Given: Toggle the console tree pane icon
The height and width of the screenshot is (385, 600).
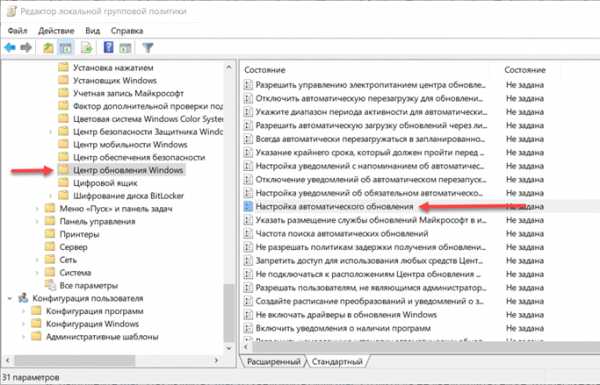Looking at the screenshot, I should click(66, 48).
